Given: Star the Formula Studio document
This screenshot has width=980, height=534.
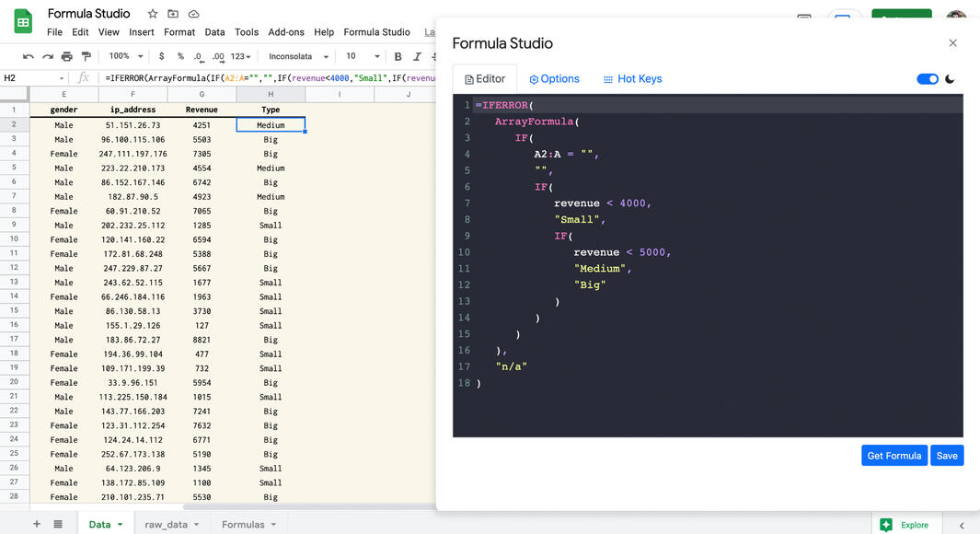Looking at the screenshot, I should 153,14.
